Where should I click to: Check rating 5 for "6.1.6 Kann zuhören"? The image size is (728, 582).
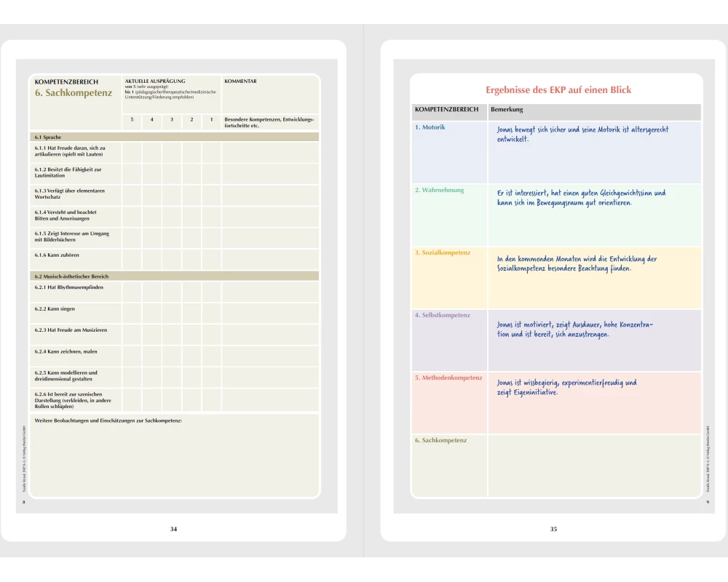132,259
